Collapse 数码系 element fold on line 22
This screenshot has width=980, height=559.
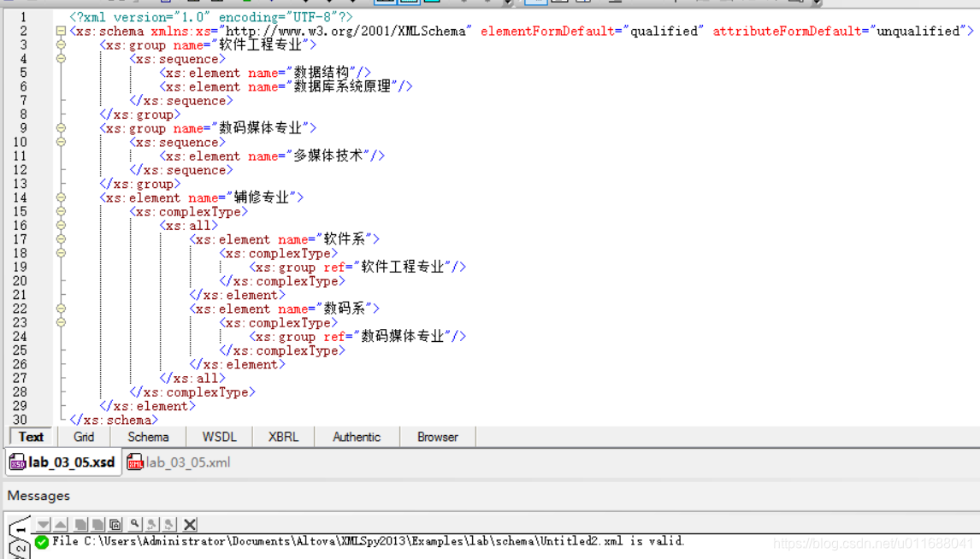[61, 309]
